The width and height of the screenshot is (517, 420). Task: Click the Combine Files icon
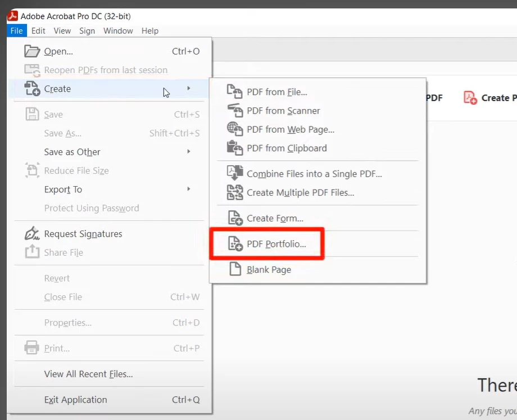pyautogui.click(x=235, y=173)
